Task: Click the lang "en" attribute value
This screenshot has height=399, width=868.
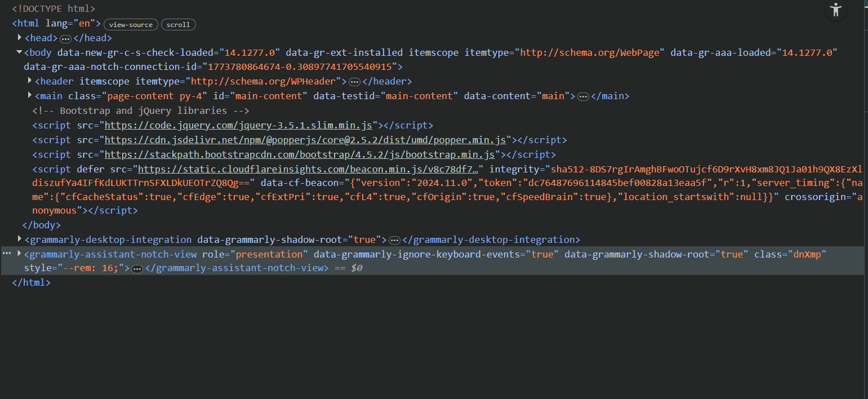Action: [84, 24]
